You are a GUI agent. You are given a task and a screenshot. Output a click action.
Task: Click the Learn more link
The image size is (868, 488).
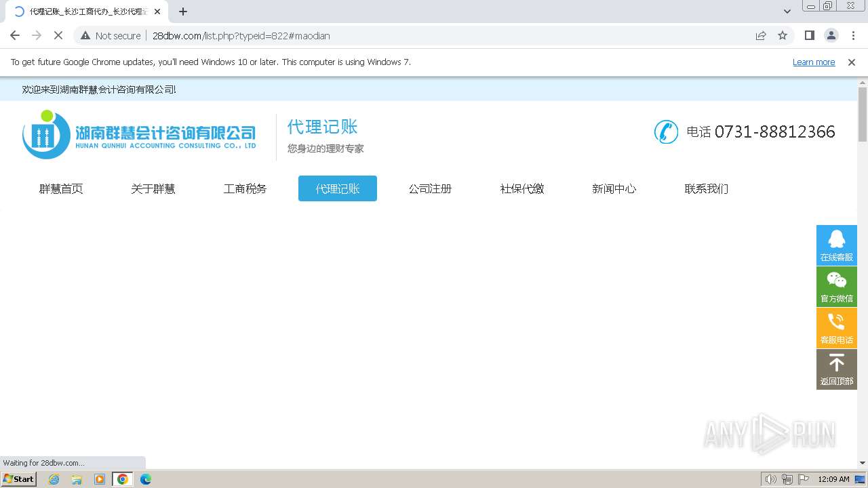tap(814, 62)
